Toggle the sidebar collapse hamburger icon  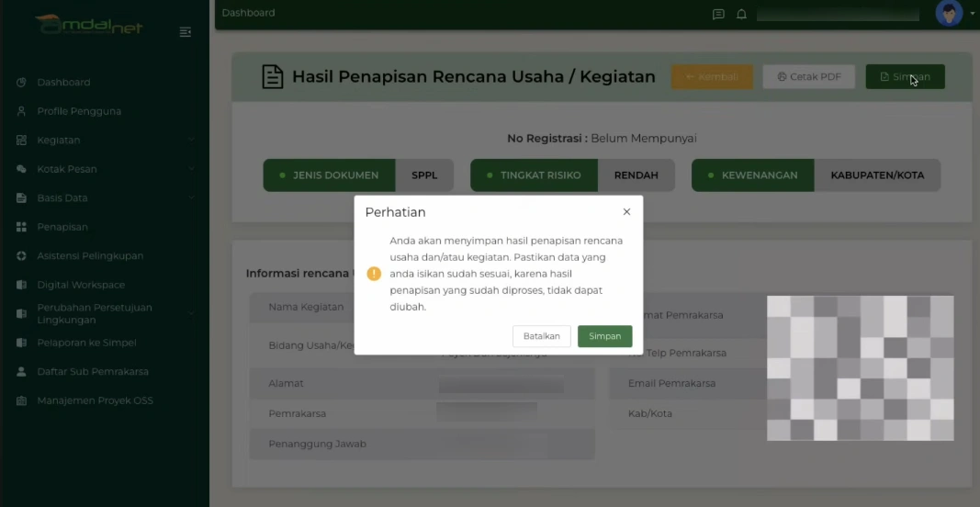[185, 32]
